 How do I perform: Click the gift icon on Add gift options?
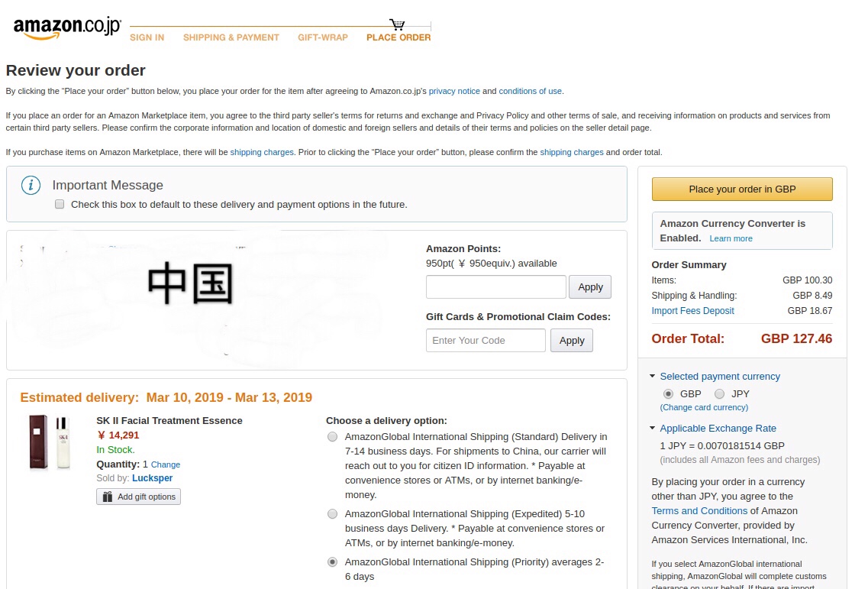coord(107,497)
